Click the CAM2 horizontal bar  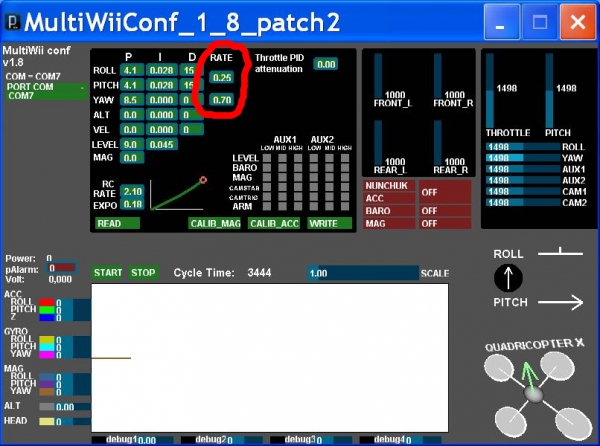[x=523, y=202]
